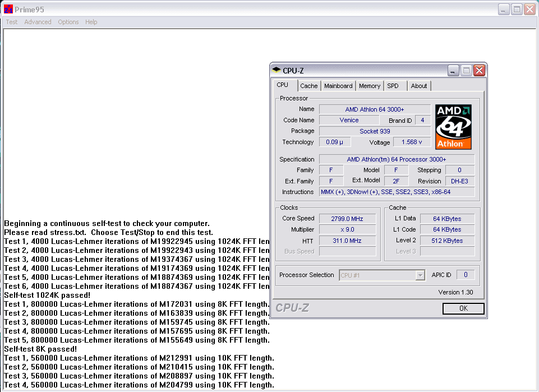This screenshot has width=539, height=392.
Task: Click the Instructions field MMX, 3DNow!, SSE
Action: coord(397,192)
